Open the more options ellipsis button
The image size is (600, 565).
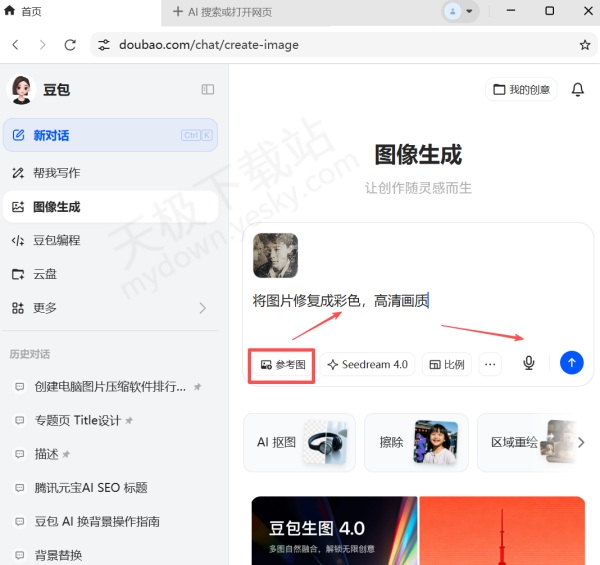(490, 364)
